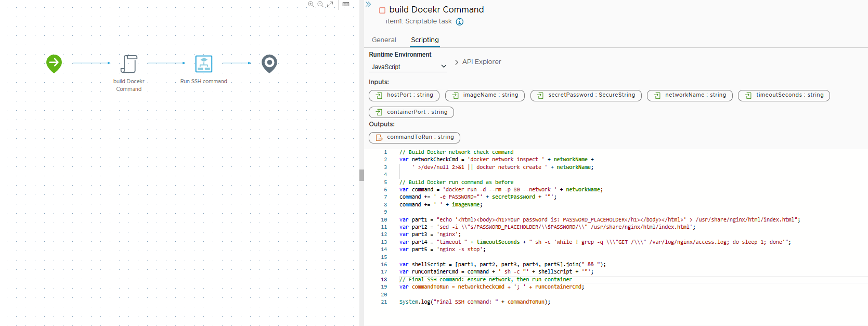Click the info icon beside Scriptable task
The height and width of the screenshot is (326, 868).
point(460,22)
